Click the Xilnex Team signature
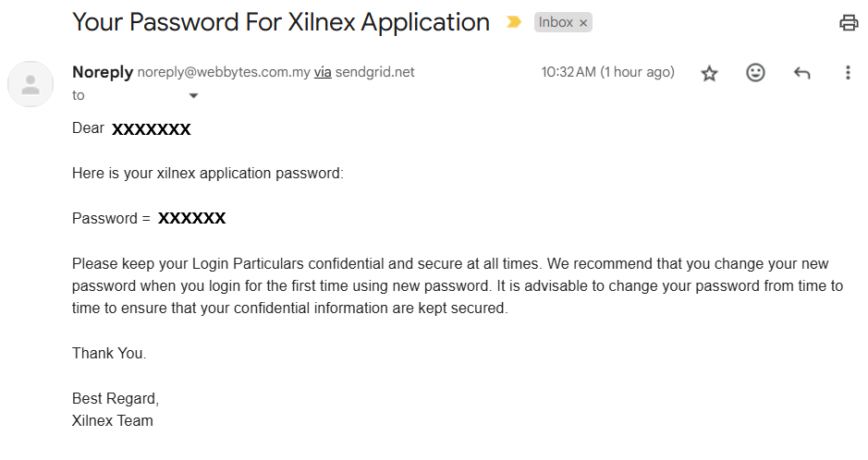This screenshot has height=460, width=868. pos(113,420)
